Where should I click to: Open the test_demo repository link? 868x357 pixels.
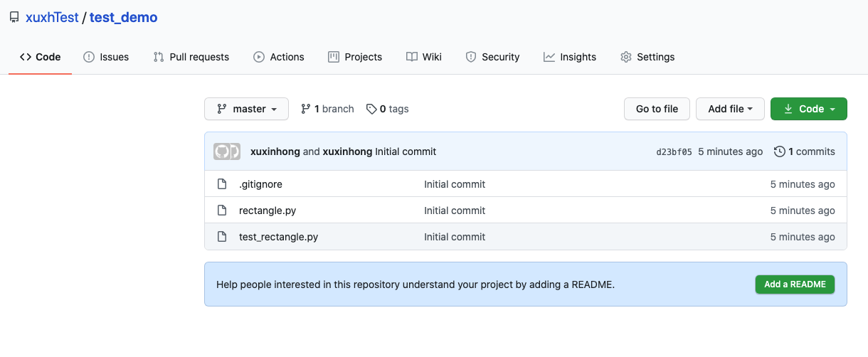point(124,18)
